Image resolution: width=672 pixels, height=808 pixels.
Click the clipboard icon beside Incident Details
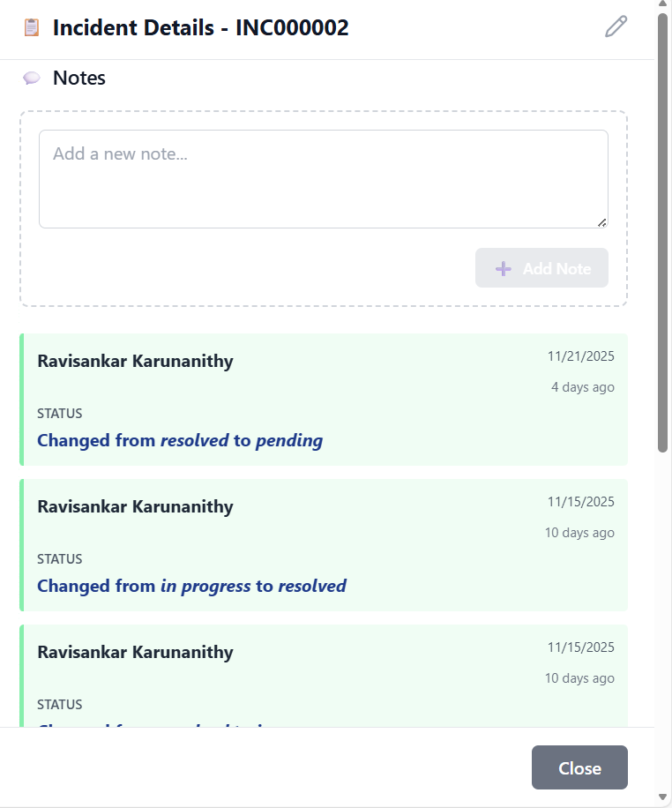pyautogui.click(x=32, y=27)
